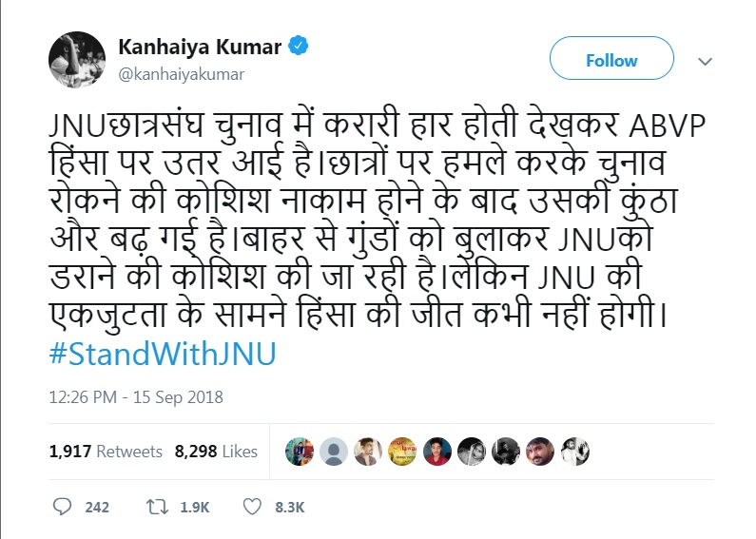
Task: Open the 12:26 PM - 15 Sep 2018 timestamp
Action: coord(134,395)
